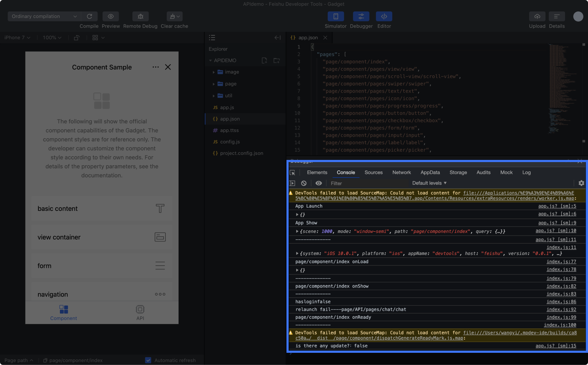Click the new file icon

[264, 60]
